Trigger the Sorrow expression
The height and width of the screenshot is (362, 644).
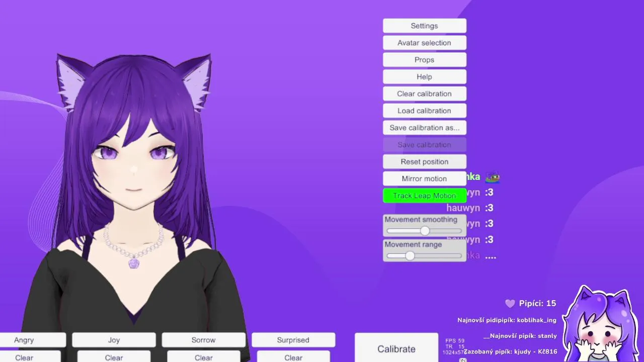pyautogui.click(x=203, y=340)
